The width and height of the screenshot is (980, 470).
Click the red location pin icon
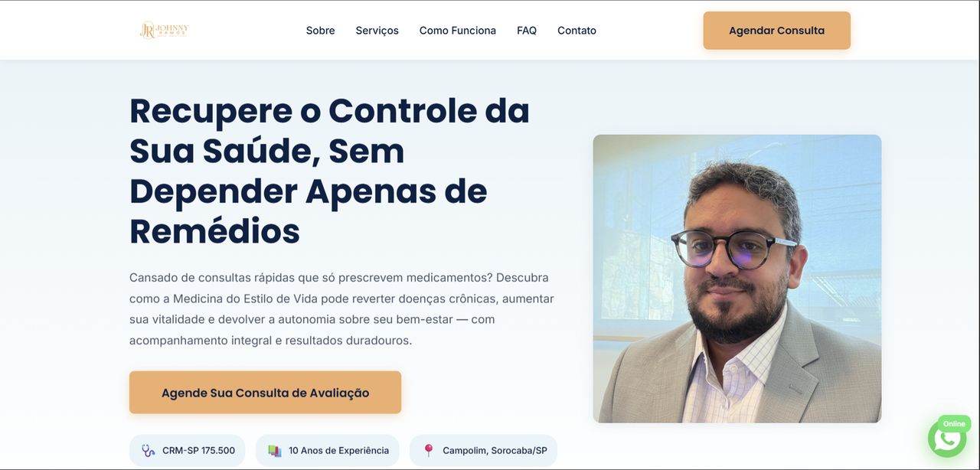tap(429, 450)
